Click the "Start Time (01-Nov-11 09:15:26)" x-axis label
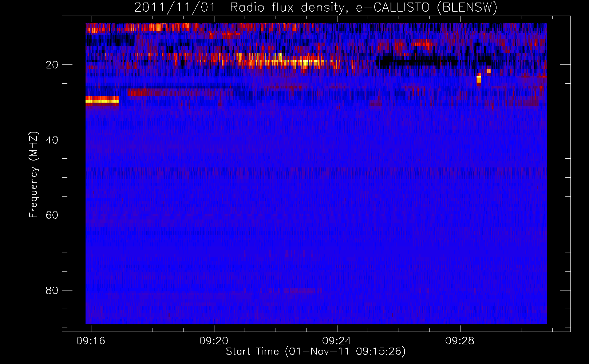This screenshot has width=589, height=364. [316, 352]
